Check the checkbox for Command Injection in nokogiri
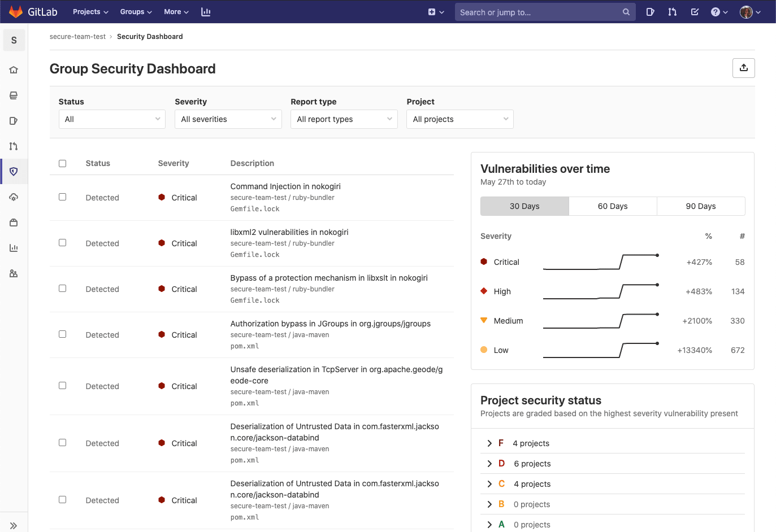776x532 pixels. click(x=62, y=197)
